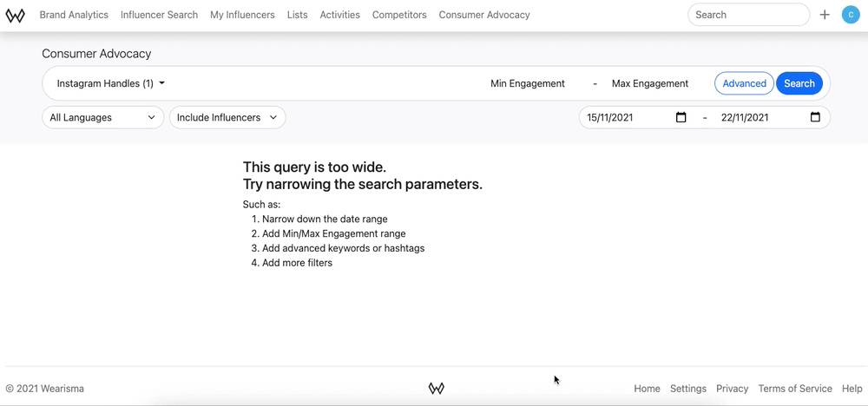This screenshot has height=406, width=868.
Task: Click the blue Search button
Action: (x=799, y=83)
